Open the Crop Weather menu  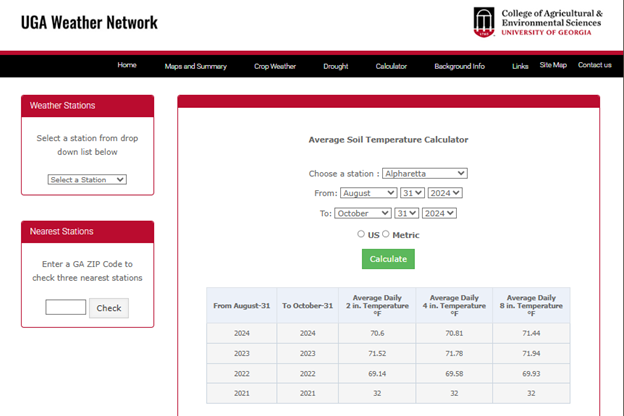[275, 66]
